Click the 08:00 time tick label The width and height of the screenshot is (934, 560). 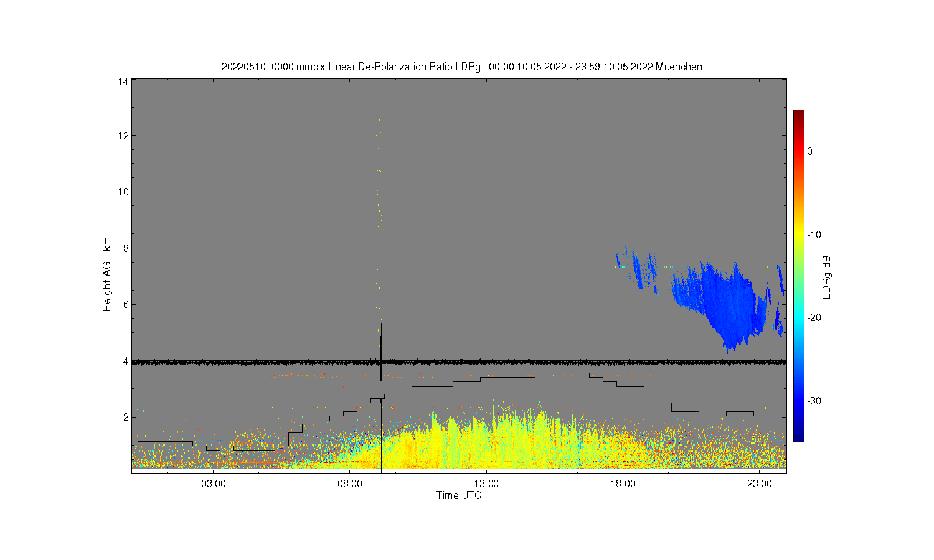[350, 483]
